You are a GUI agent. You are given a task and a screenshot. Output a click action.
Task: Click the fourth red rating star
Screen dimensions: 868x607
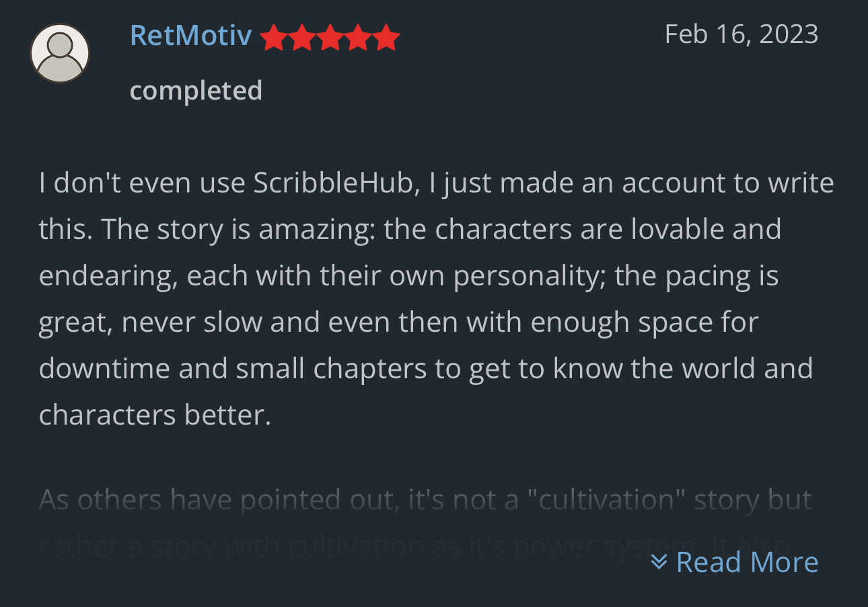coord(358,38)
